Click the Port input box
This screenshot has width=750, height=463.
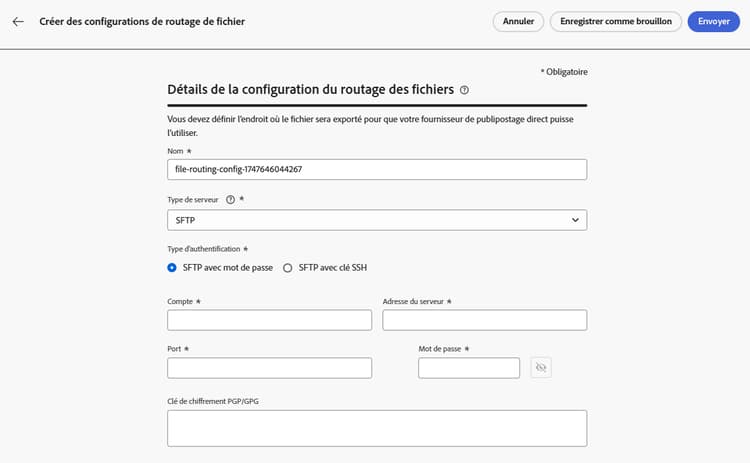click(269, 368)
